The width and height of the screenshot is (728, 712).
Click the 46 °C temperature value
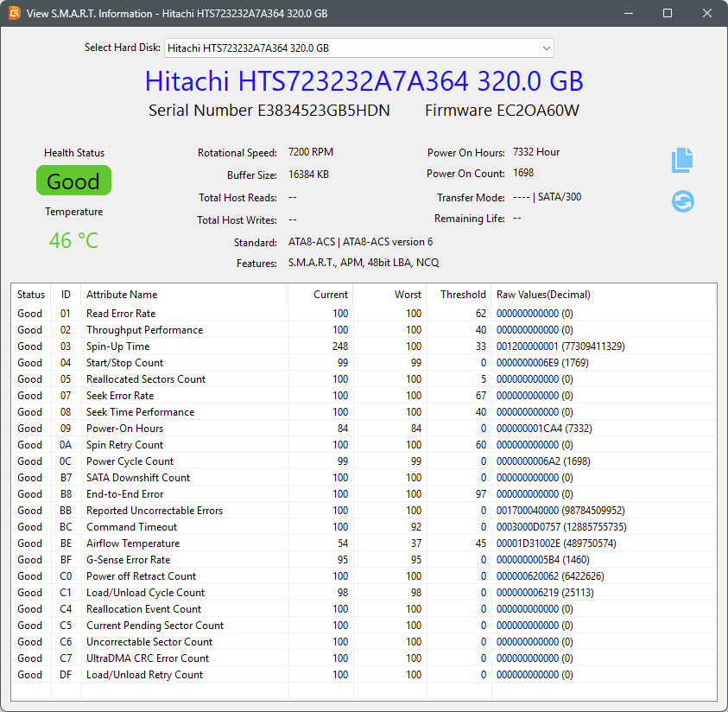[x=73, y=240]
